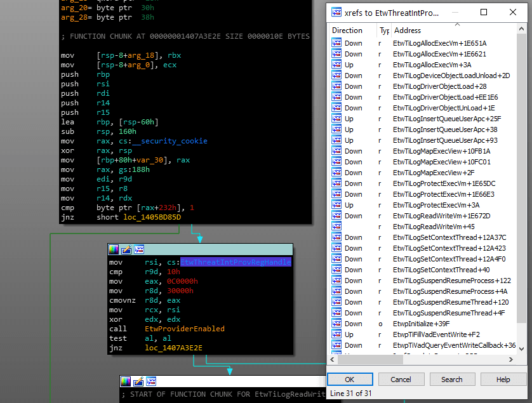Click the row icon for EtwTiLogSetContextThread+40
Viewport: 532px width, 403px height.
tap(336, 270)
